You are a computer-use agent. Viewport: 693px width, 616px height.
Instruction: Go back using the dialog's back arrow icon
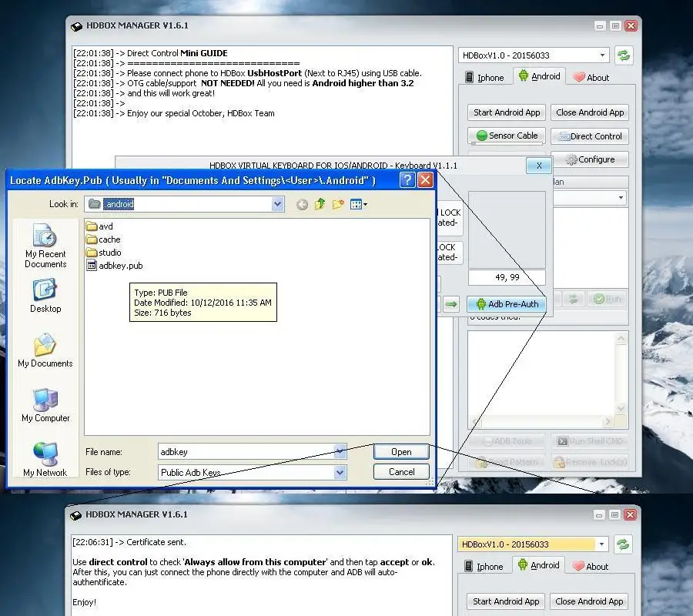pyautogui.click(x=303, y=204)
